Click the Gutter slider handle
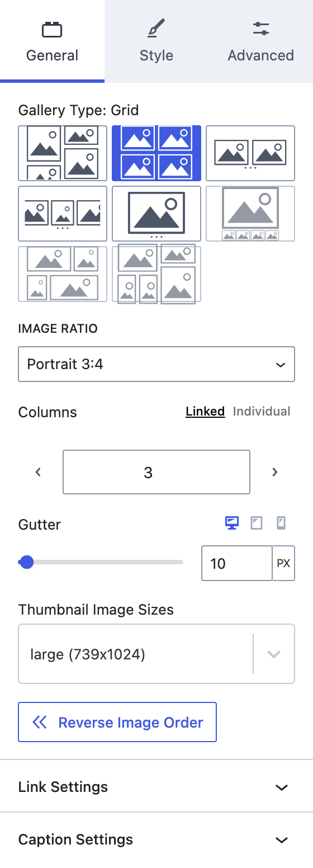 26,562
